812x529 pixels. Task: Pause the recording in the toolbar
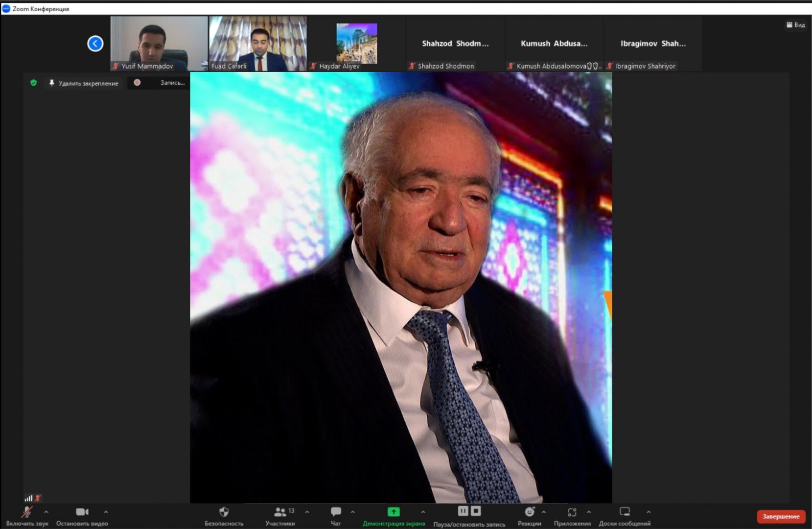pos(463,511)
